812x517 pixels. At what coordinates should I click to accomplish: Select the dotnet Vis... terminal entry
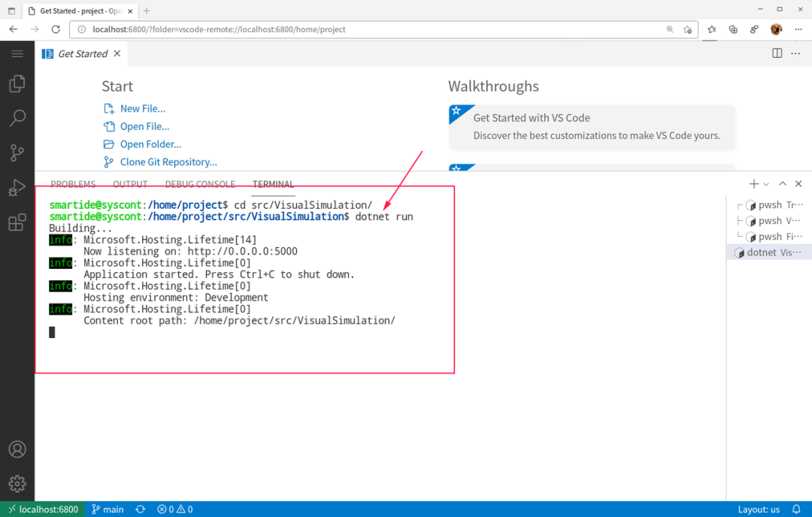769,252
